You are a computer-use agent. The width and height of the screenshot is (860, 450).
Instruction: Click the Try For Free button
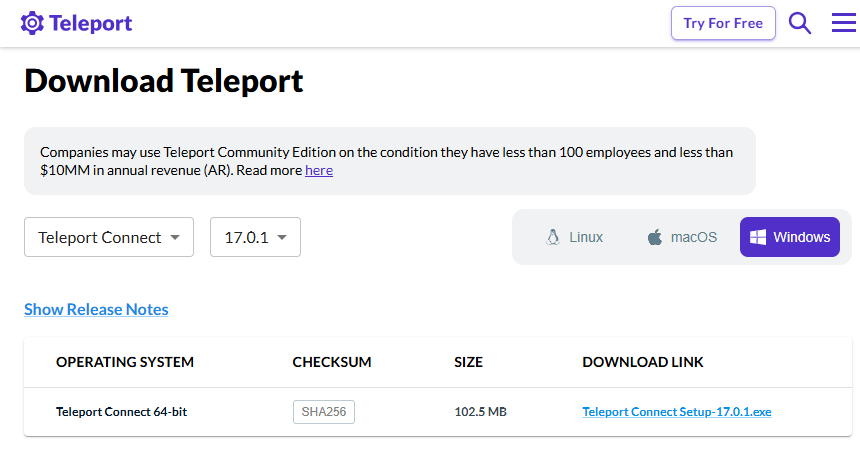[x=723, y=23]
